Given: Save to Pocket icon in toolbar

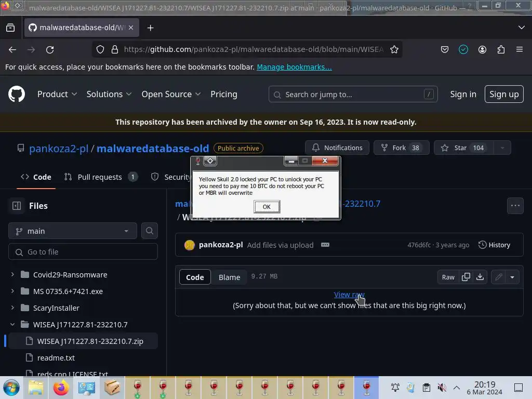Looking at the screenshot, I should (x=445, y=49).
